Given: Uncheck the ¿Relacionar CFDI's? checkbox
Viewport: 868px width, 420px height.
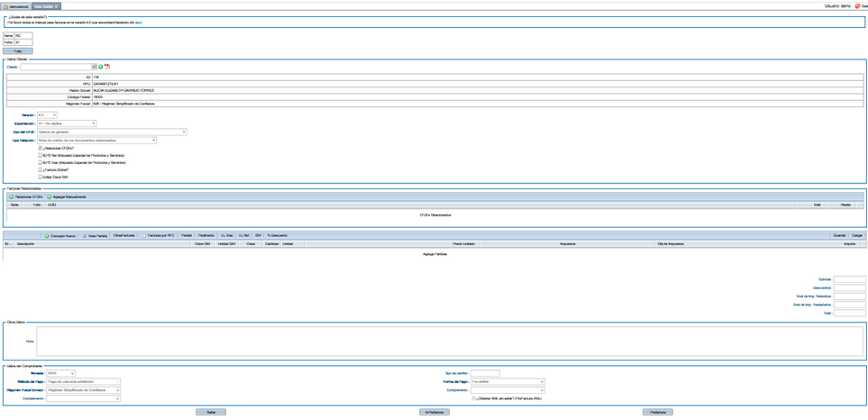Looking at the screenshot, I should coord(41,148).
